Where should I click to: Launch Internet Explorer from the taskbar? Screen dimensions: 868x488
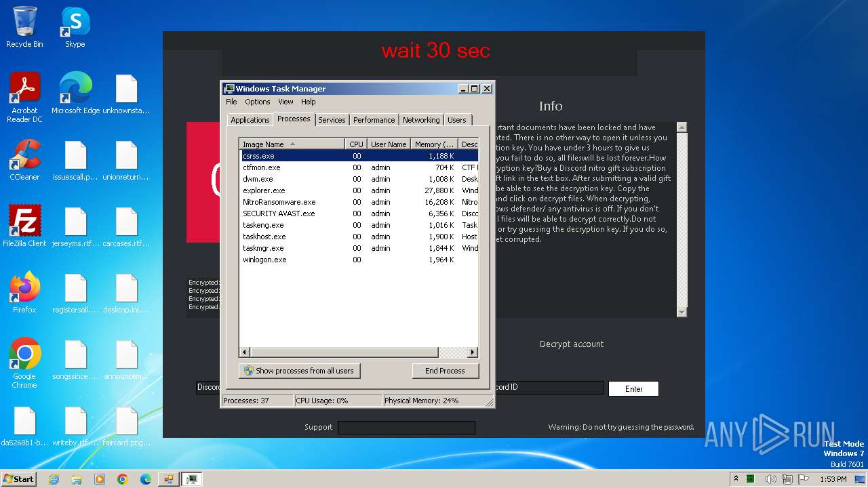(x=54, y=479)
